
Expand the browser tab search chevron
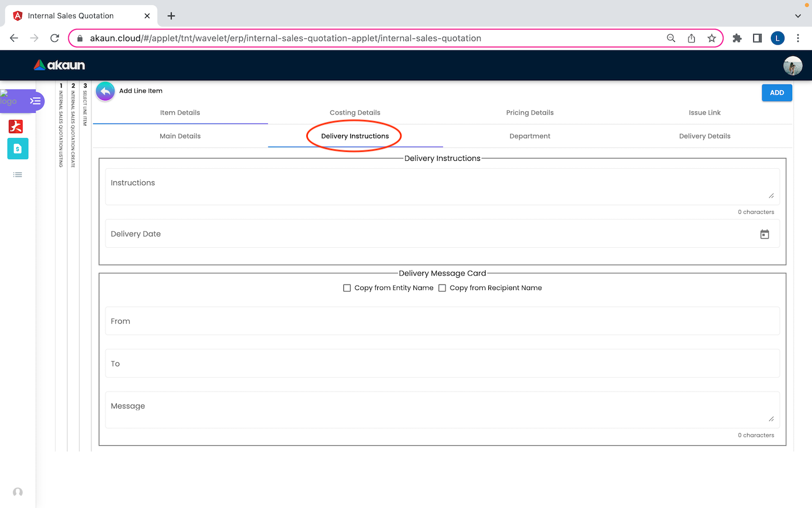[x=797, y=16]
